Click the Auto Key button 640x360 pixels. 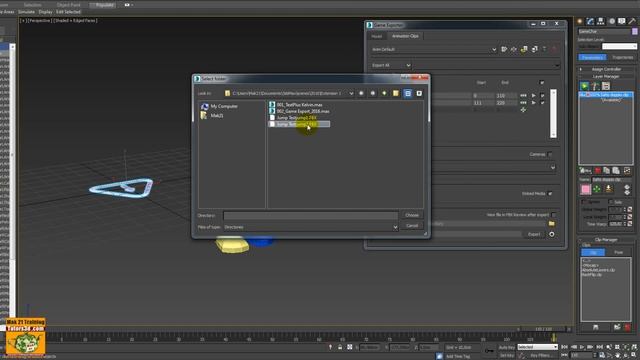coord(507,347)
